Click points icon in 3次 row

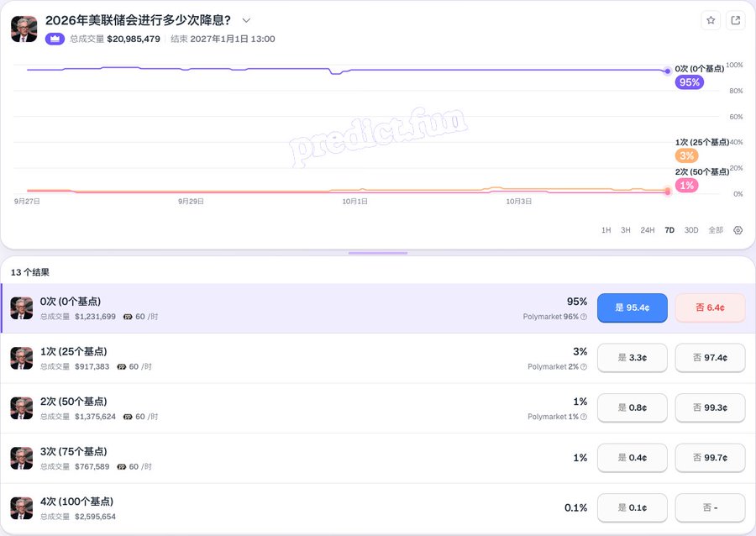tap(122, 467)
